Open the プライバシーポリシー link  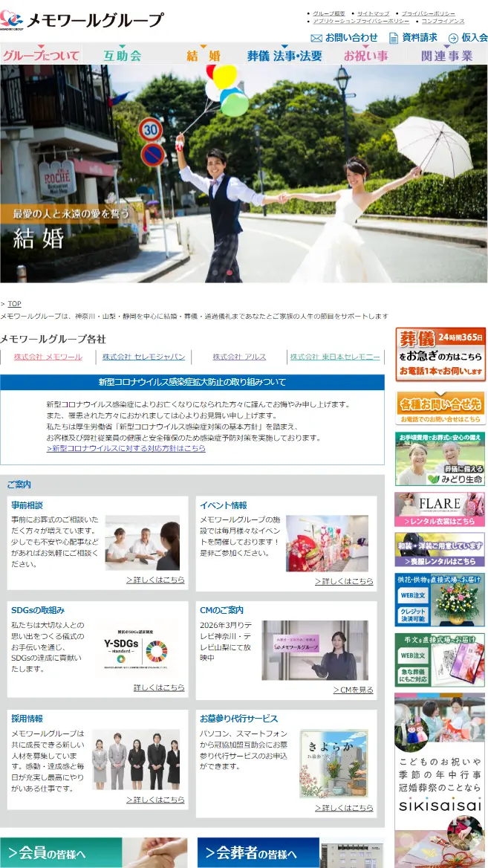click(429, 13)
